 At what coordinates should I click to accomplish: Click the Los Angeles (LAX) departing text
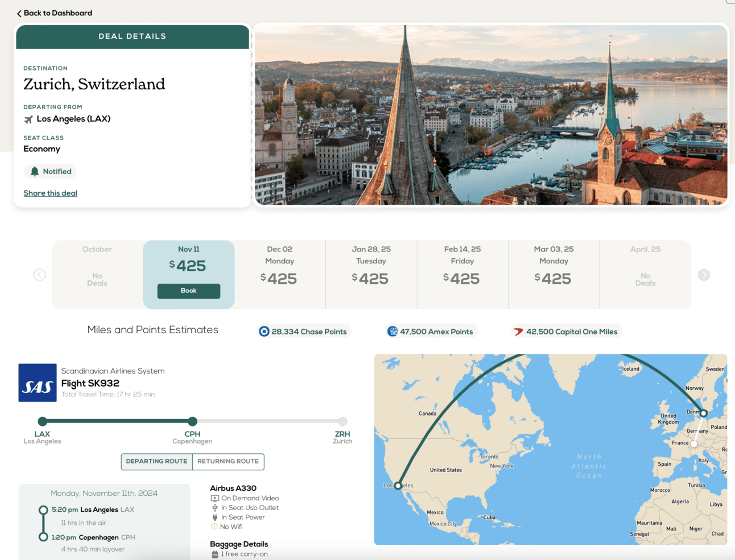tap(73, 119)
